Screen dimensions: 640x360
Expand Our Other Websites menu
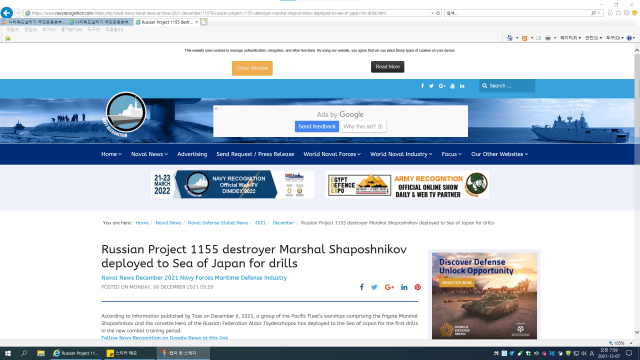[x=499, y=154]
